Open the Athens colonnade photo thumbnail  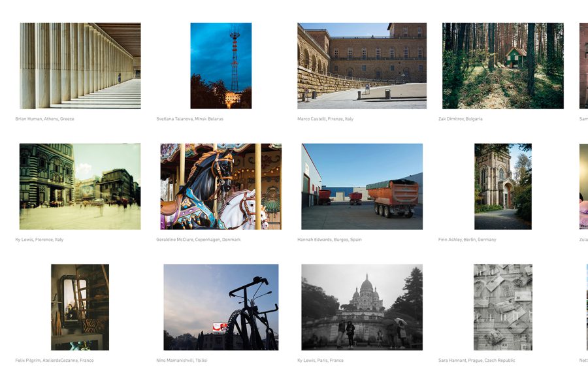point(80,65)
